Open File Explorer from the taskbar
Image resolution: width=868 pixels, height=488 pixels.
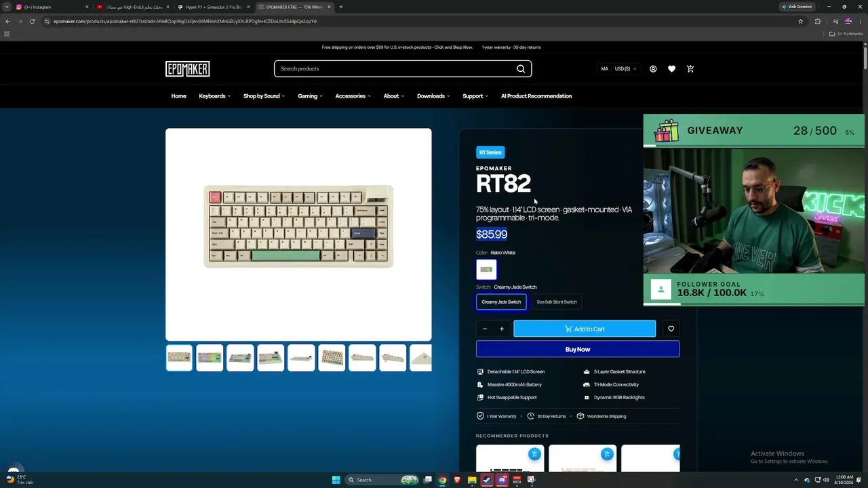pyautogui.click(x=472, y=480)
